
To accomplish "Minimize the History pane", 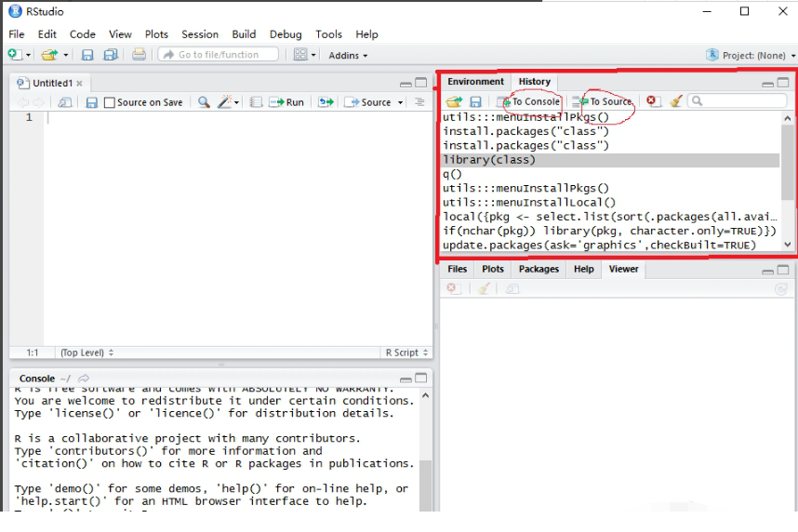I will click(x=768, y=84).
